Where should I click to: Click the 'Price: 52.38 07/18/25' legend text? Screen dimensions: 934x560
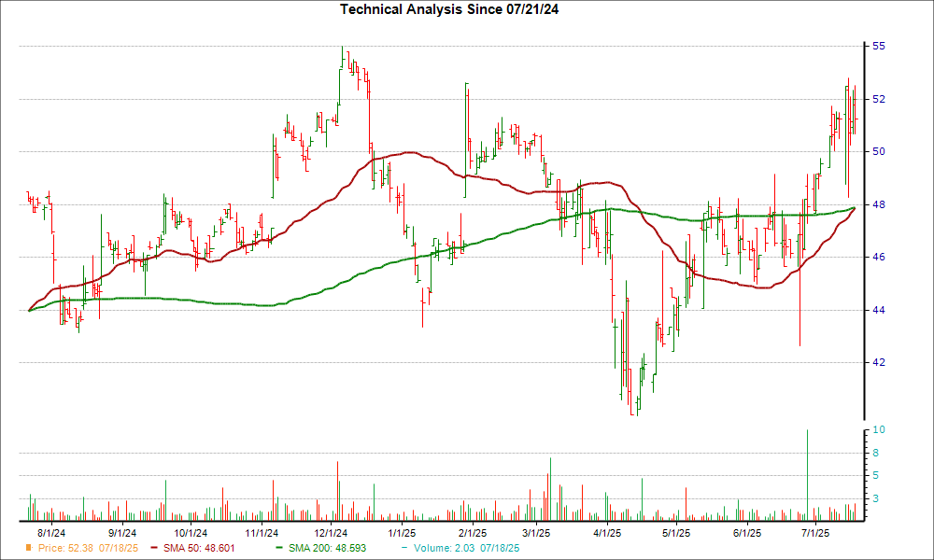(88, 548)
